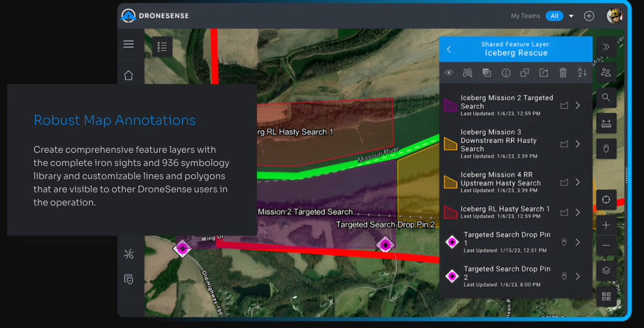Viewport: 644px width, 328px height.
Task: Zoom in on the map with plus button
Action: 606,225
